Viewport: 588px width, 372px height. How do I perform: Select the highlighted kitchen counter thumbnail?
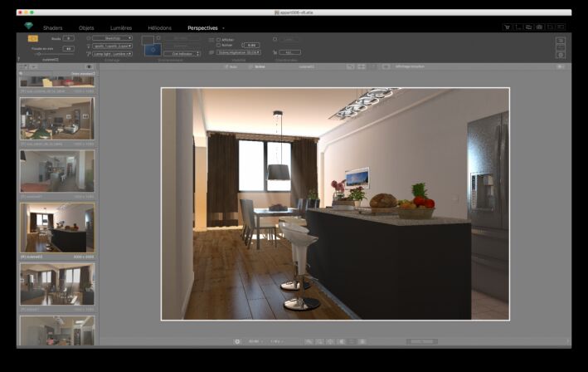57,228
